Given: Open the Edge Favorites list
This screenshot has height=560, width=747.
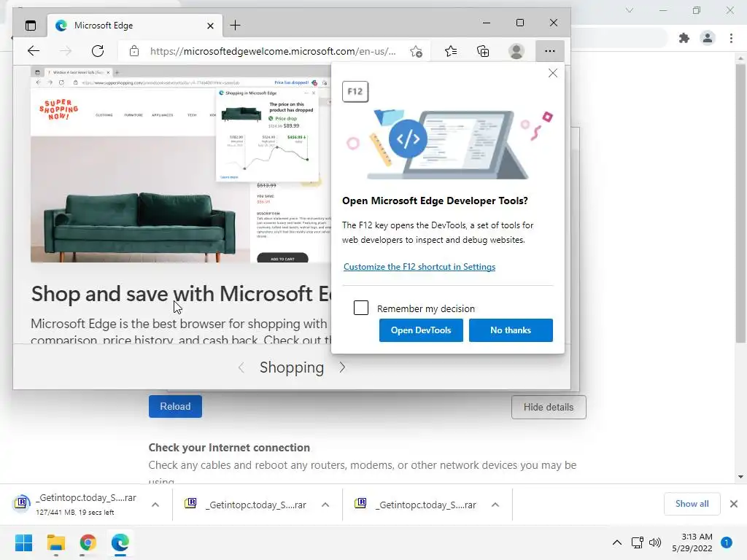Looking at the screenshot, I should (x=451, y=51).
